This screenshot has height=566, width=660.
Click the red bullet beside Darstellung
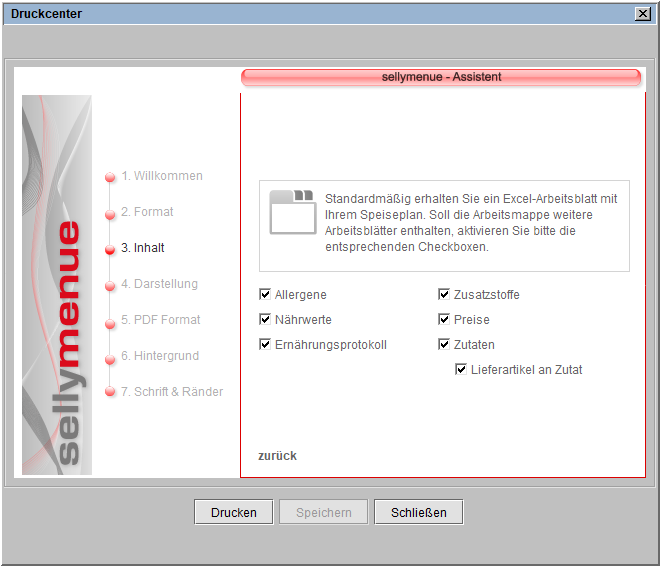click(x=110, y=286)
